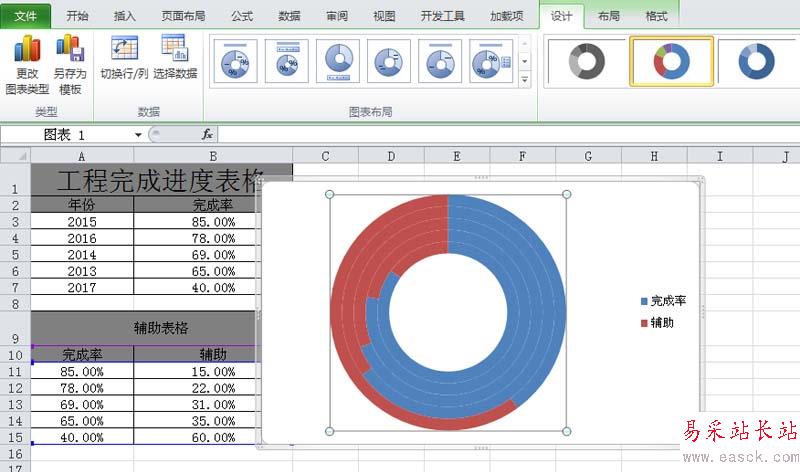Click the formula bar input area
This screenshot has width=800, height=472.
coord(509,134)
